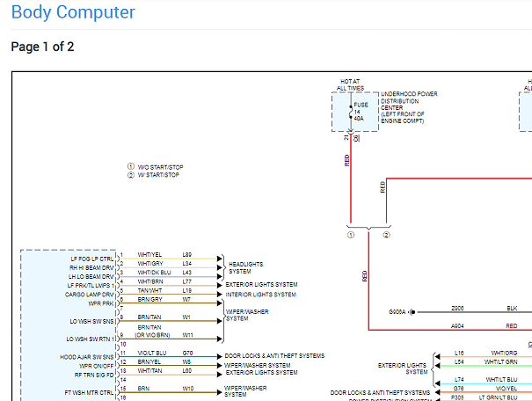Select circuit code 'L64'
The image size is (532, 401).
pyautogui.click(x=459, y=362)
